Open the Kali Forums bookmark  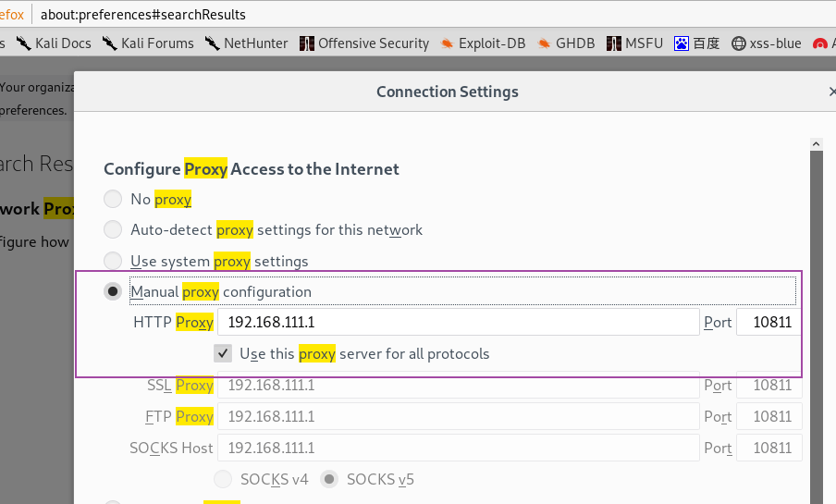tap(148, 43)
